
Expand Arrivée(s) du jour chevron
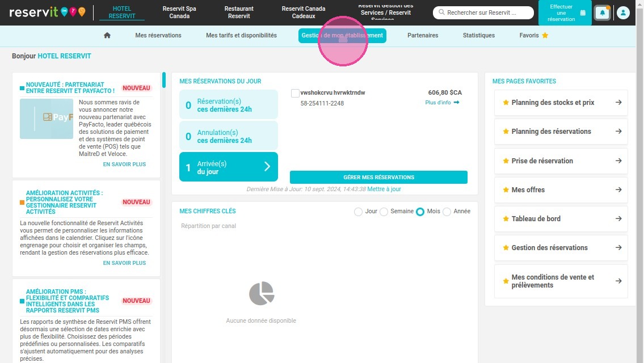coord(267,166)
